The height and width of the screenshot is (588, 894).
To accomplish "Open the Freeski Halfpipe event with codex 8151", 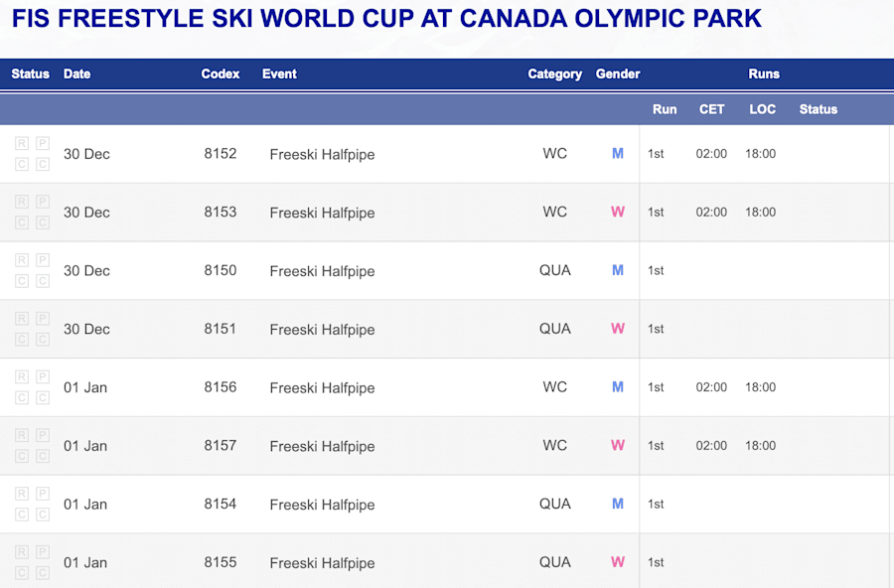I will click(x=322, y=330).
